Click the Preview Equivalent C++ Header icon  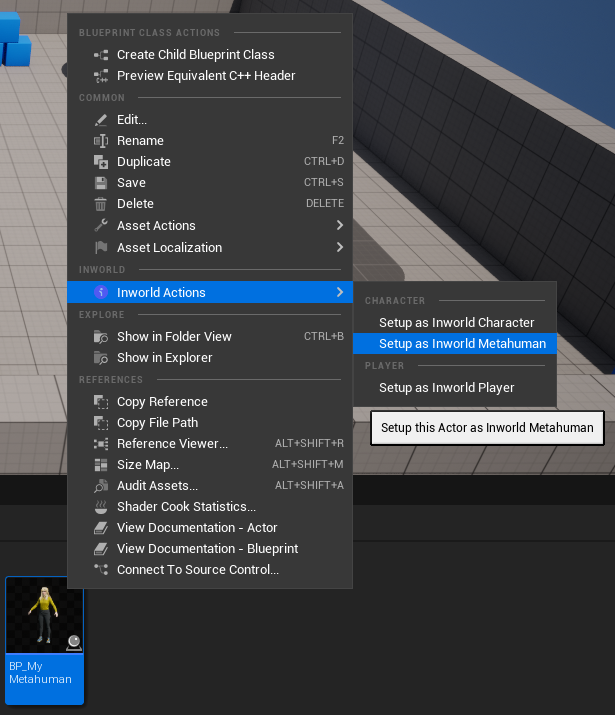pos(101,76)
